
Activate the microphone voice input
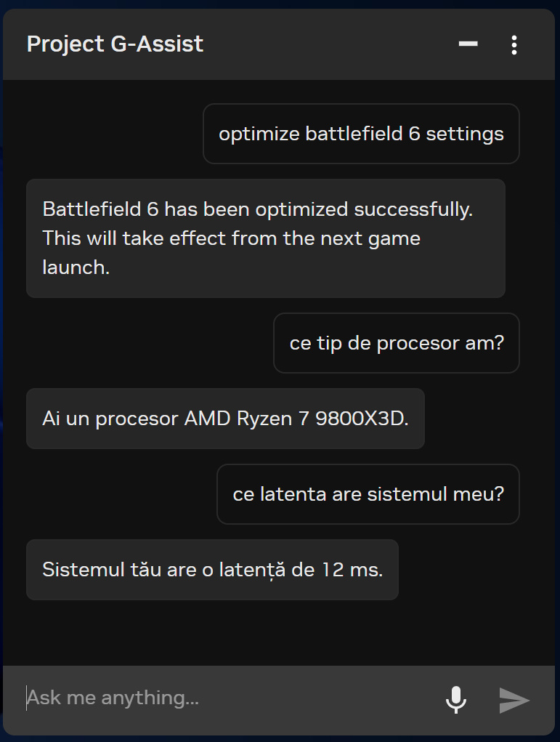click(x=455, y=699)
